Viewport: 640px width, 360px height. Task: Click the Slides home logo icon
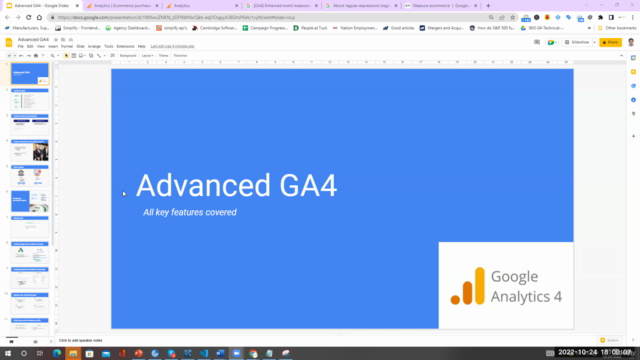[x=9, y=42]
